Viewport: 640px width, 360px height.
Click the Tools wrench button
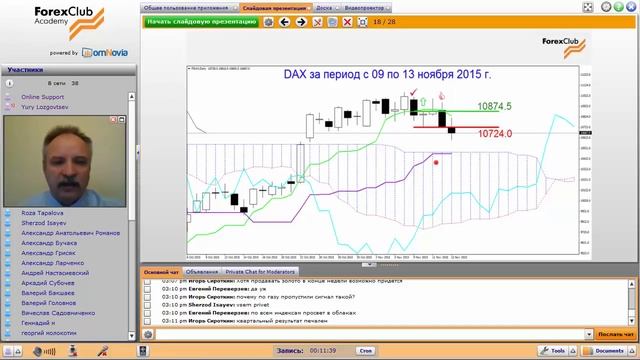click(553, 351)
